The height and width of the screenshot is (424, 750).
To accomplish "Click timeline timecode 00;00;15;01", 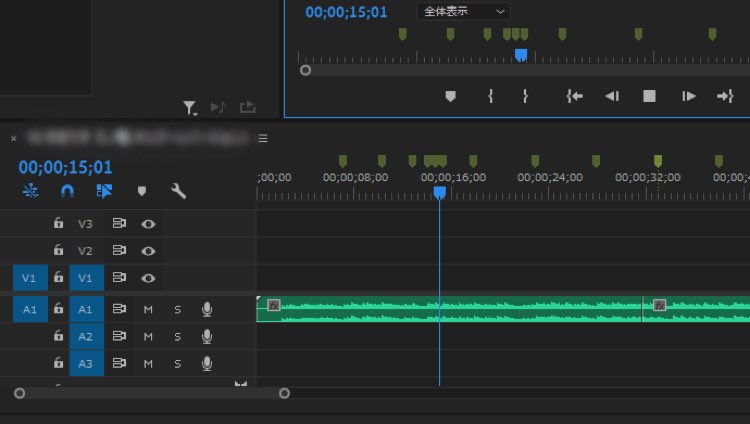I will (66, 167).
